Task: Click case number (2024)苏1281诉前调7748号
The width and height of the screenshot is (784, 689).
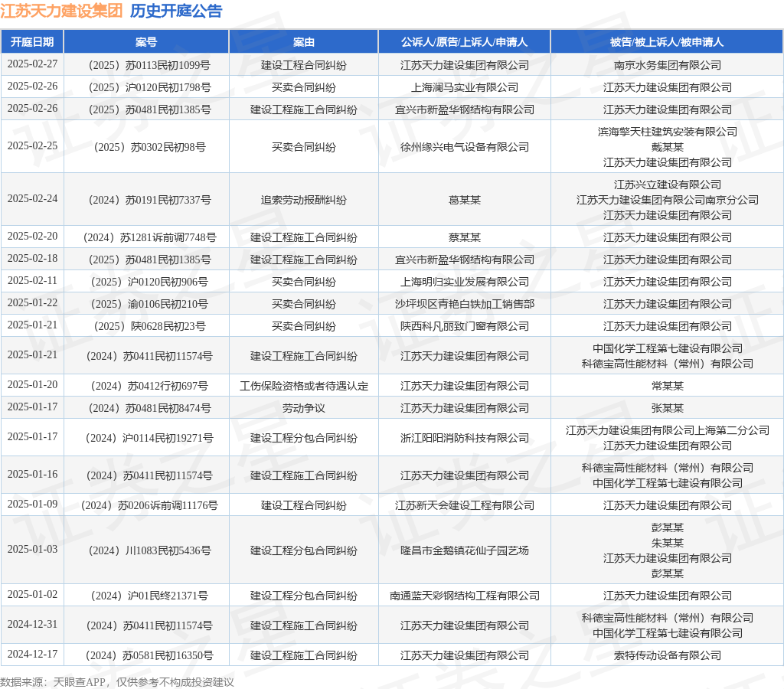Action: (149, 237)
